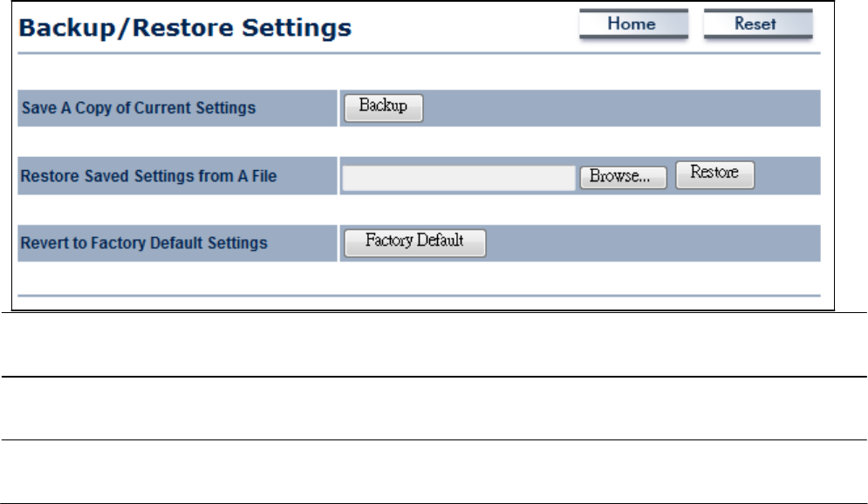This screenshot has height=504, width=868.
Task: Click the Reset button
Action: [x=758, y=24]
